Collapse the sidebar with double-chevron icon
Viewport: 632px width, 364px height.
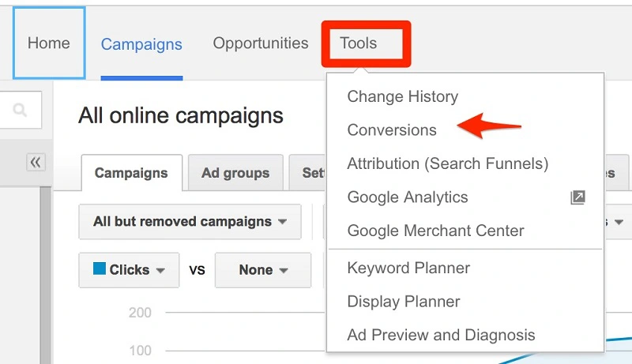coord(36,162)
